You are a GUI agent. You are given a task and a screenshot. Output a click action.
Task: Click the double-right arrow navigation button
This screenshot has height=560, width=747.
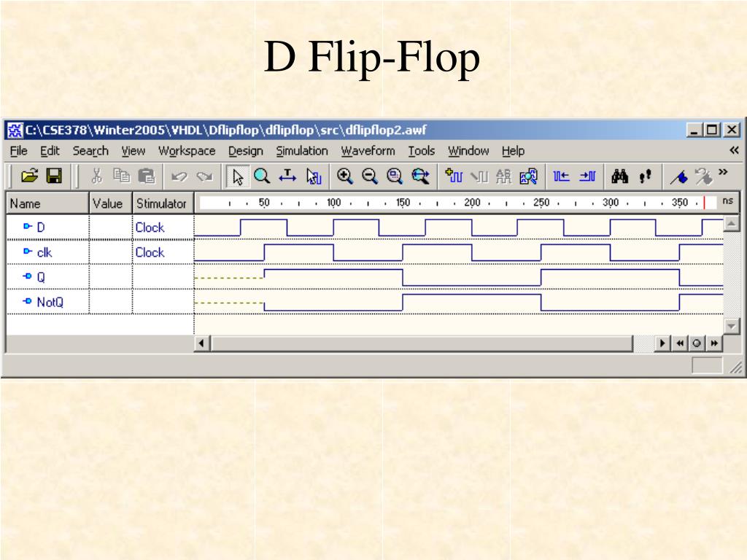(713, 343)
